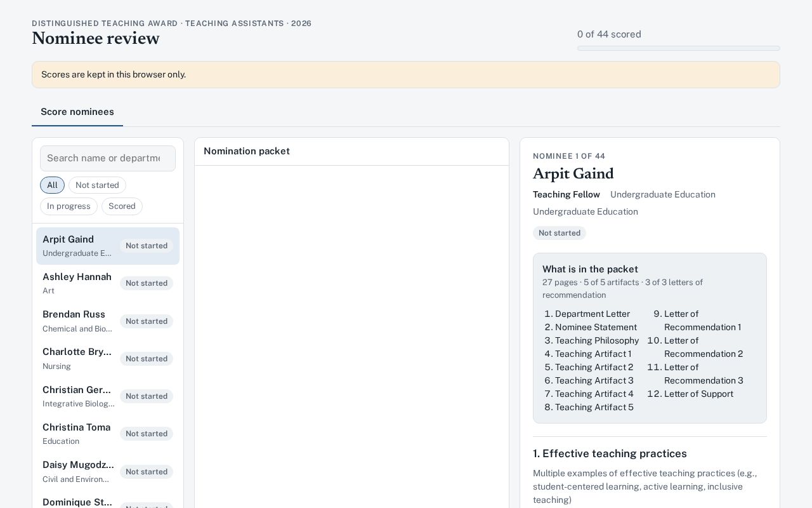Click Teaching Philosophy in packet list
Screen dimensions: 812x508
tap(597, 340)
